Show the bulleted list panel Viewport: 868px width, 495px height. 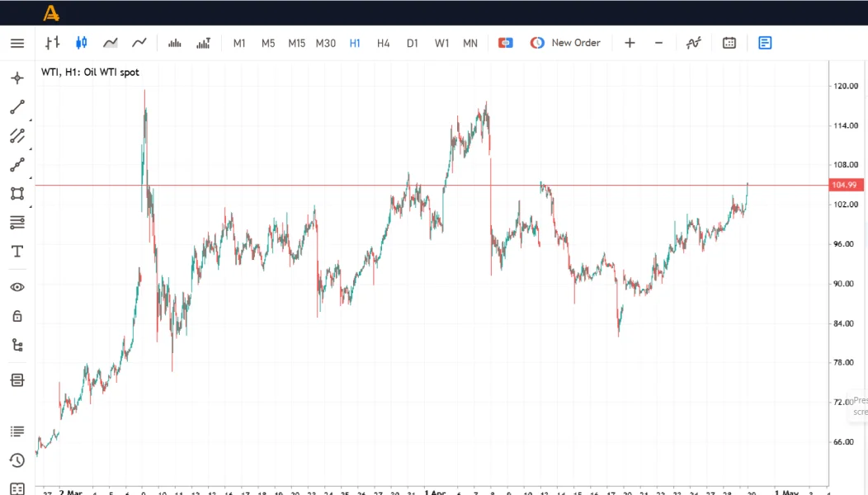[x=17, y=431]
